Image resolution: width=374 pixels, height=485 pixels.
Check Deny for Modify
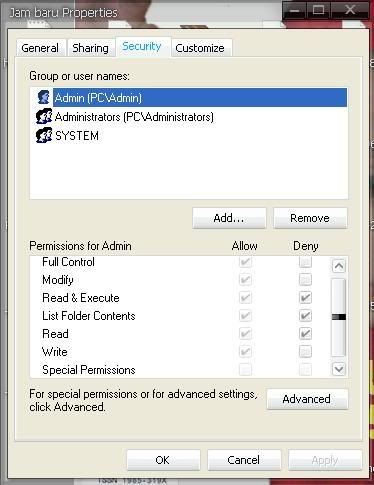click(305, 280)
